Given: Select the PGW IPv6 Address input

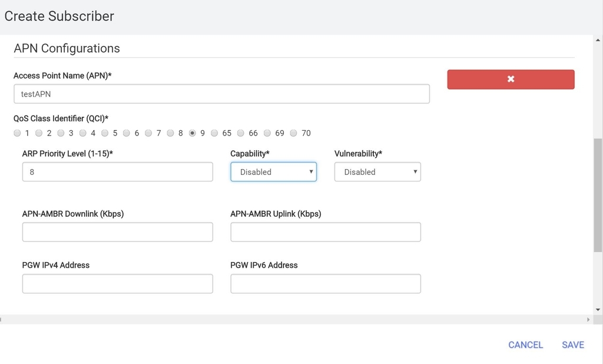Looking at the screenshot, I should click(325, 284).
